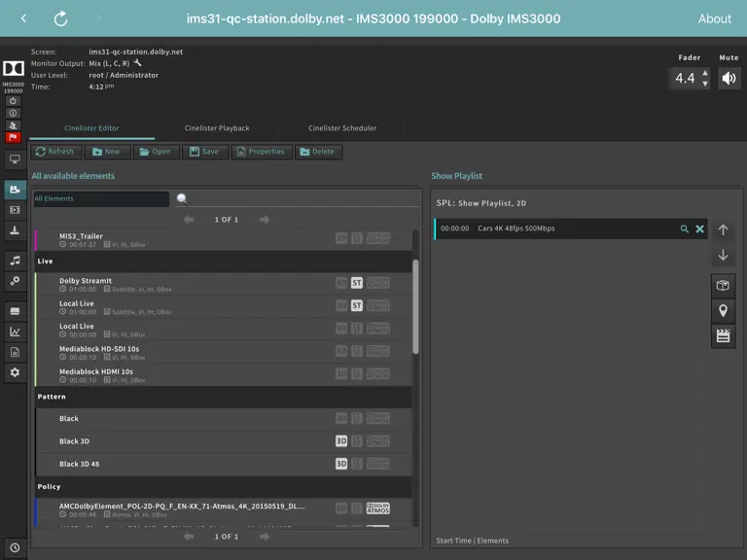Click the red flag alert icon
This screenshot has width=747, height=560.
[14, 137]
